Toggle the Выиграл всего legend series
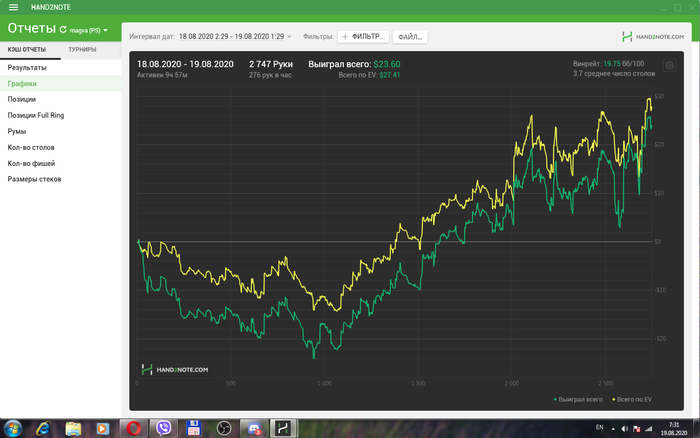 pos(578,400)
